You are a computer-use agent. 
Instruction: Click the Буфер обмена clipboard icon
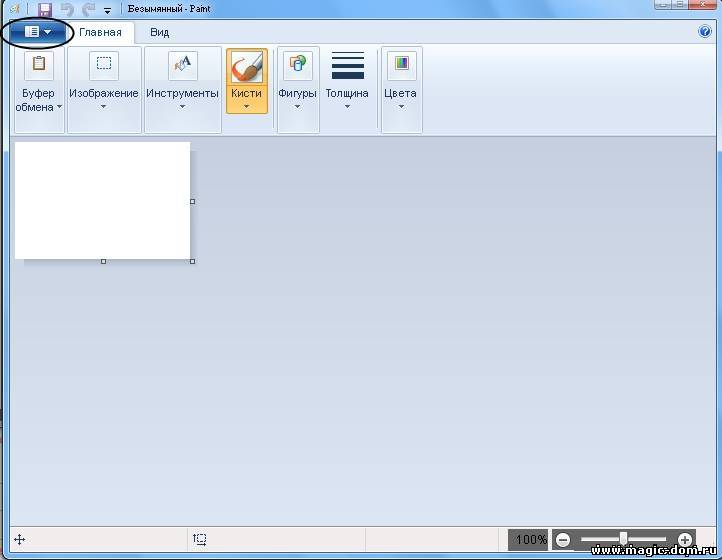point(39,64)
